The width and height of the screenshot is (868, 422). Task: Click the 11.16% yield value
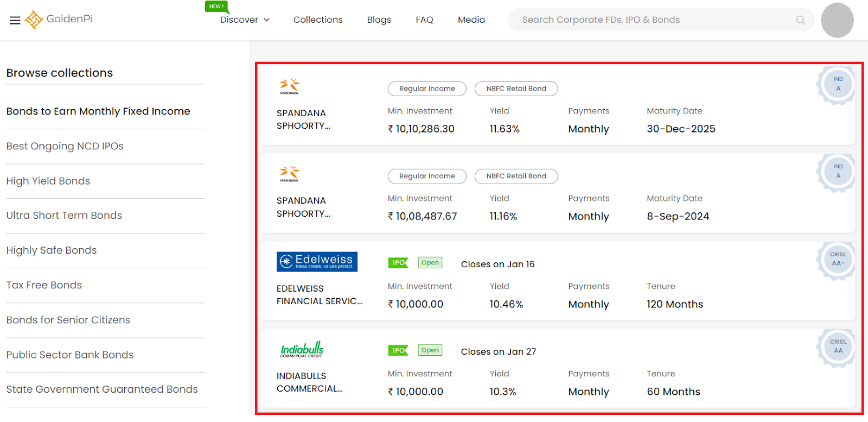tap(503, 217)
